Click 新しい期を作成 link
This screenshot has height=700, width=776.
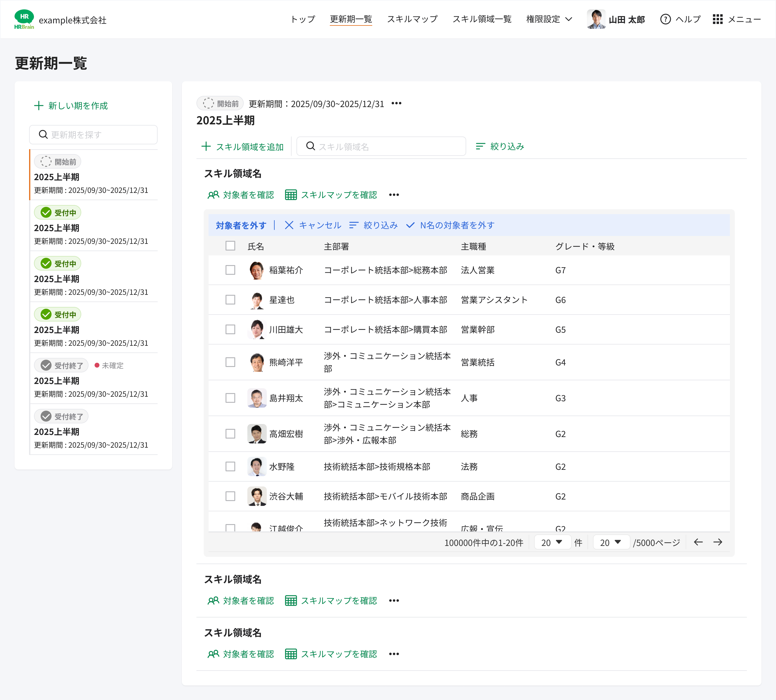click(x=71, y=106)
